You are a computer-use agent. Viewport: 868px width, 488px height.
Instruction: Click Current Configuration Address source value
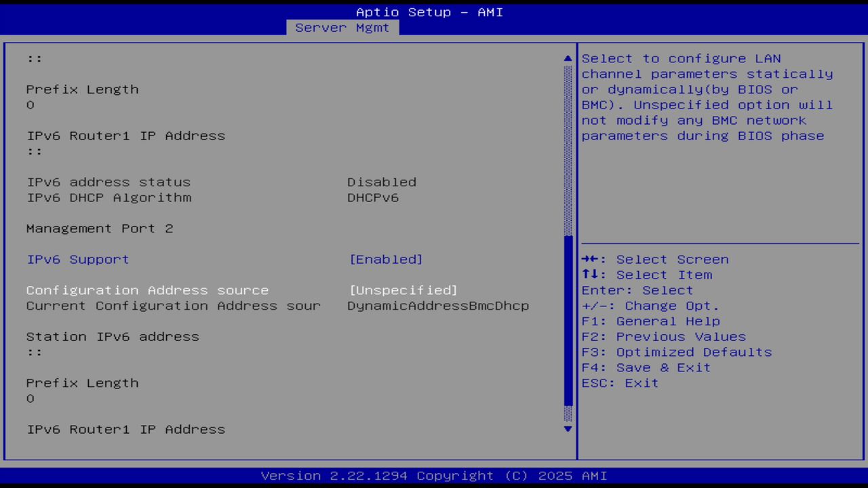[x=438, y=306]
